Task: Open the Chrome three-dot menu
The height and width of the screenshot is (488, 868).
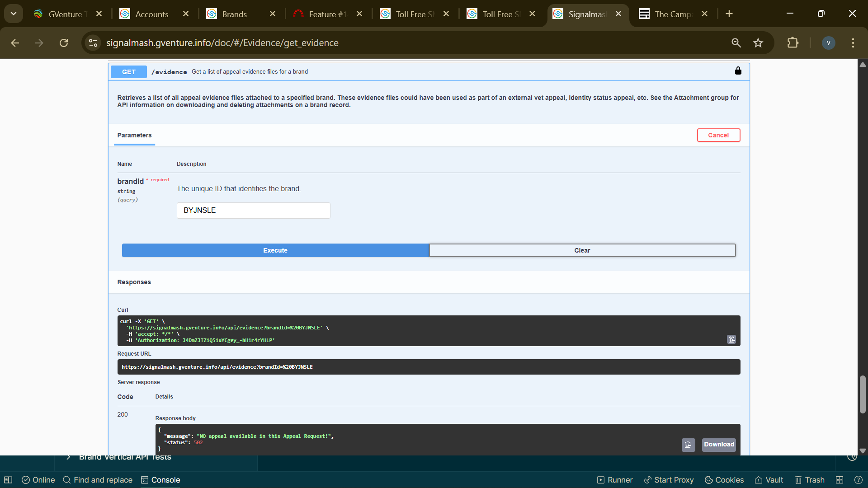Action: 853,43
